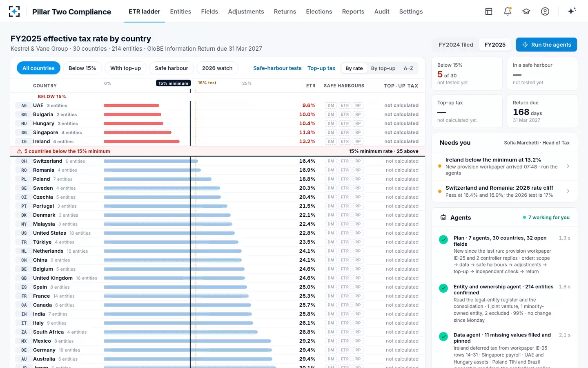Click the SG country code badge for Singapore

(x=24, y=132)
